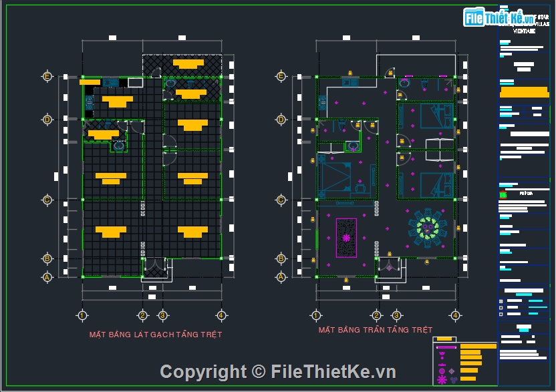Viewport: 556px width, 392px height.
Task: Click the title MẶT BẰNG TRẦN TẦNG TRỆT
Action: tap(375, 330)
